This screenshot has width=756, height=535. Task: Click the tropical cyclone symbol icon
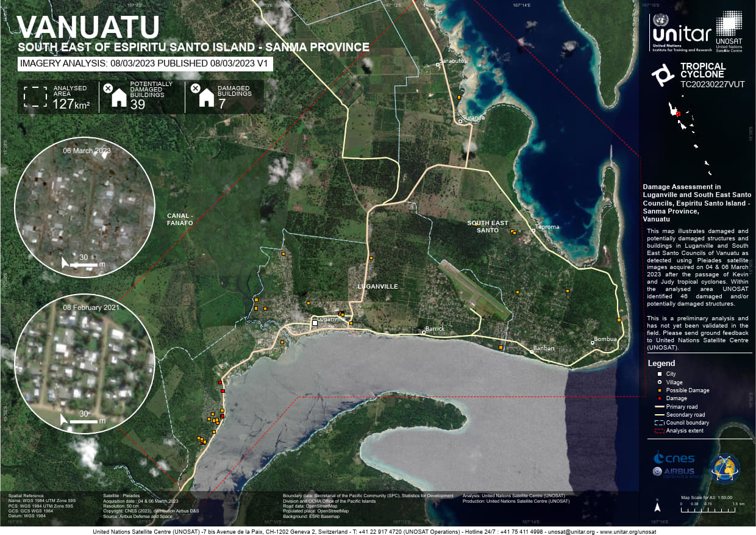pos(662,74)
